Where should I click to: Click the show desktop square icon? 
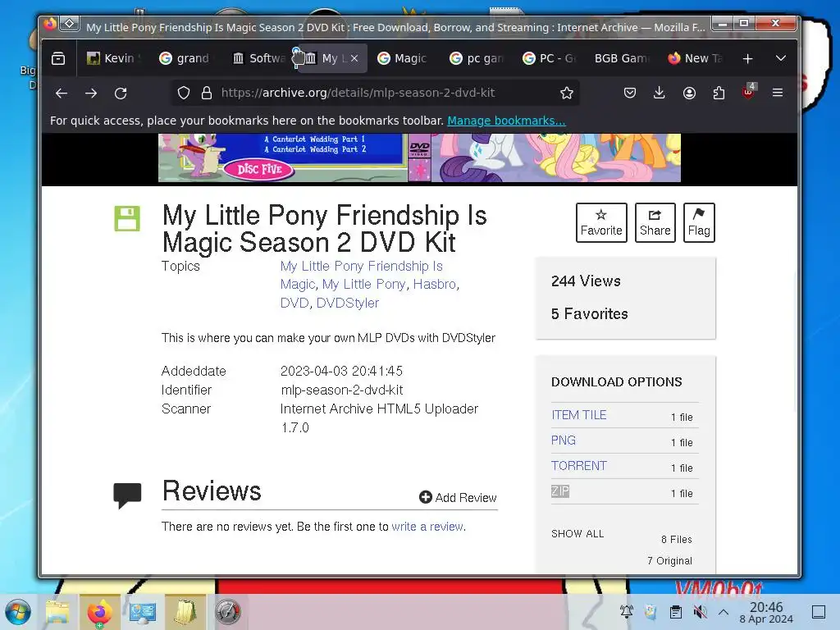point(819,612)
